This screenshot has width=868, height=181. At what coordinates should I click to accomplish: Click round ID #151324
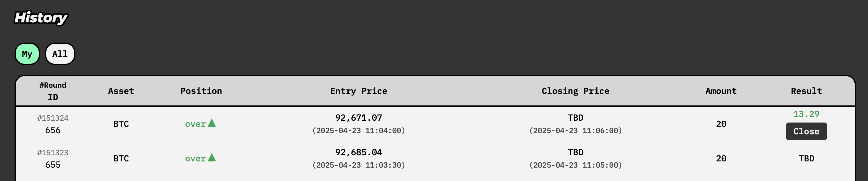pyautogui.click(x=53, y=118)
